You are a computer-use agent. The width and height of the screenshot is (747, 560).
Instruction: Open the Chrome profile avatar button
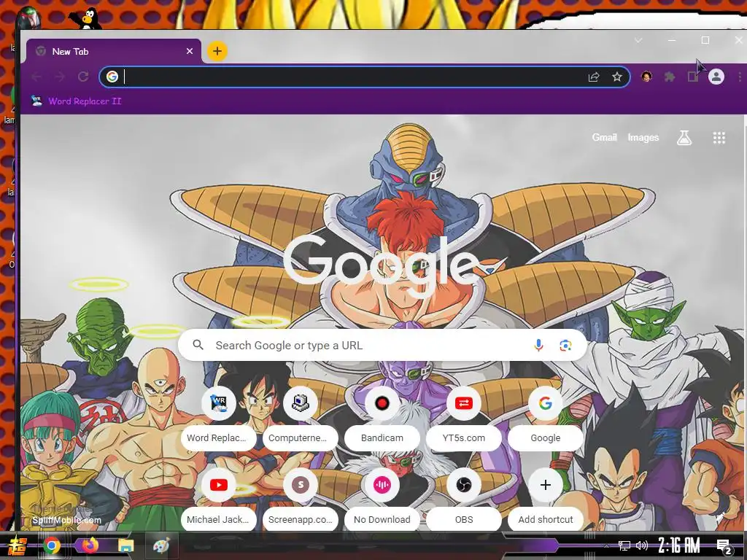tap(716, 77)
